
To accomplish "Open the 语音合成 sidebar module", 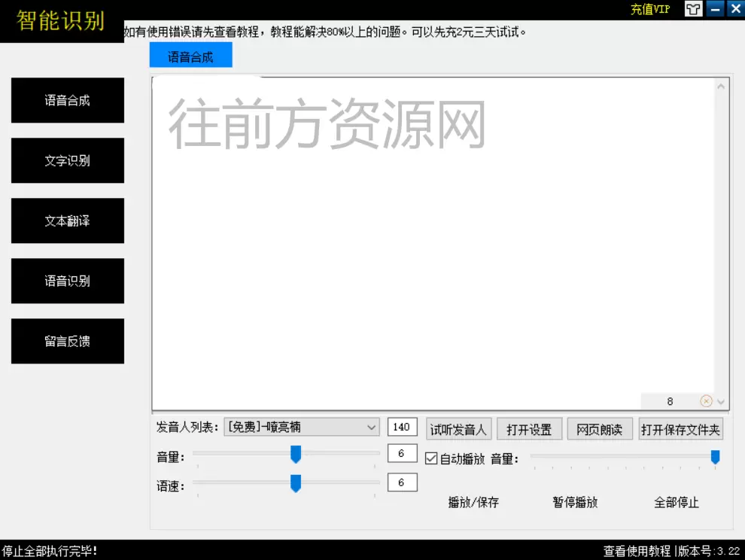I will point(68,100).
